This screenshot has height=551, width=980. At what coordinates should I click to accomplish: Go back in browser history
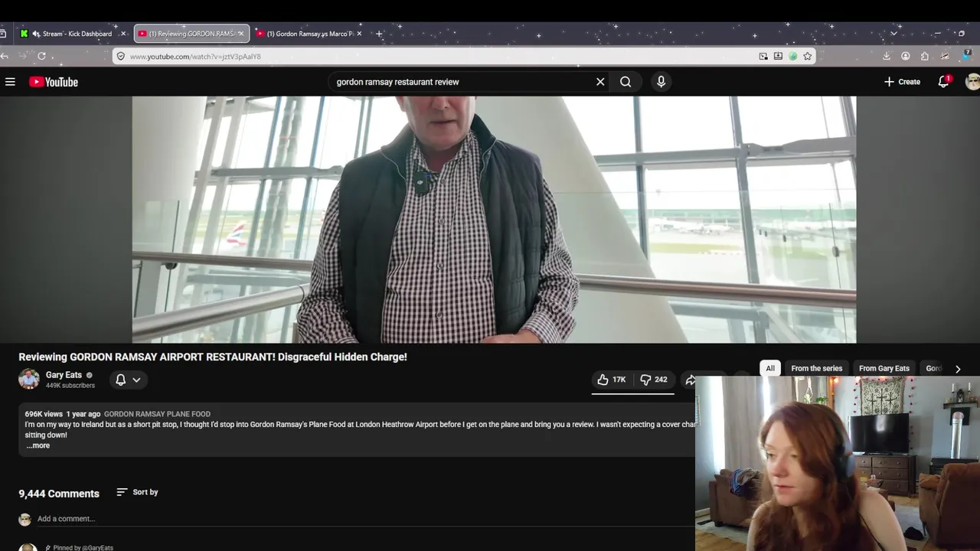click(5, 56)
